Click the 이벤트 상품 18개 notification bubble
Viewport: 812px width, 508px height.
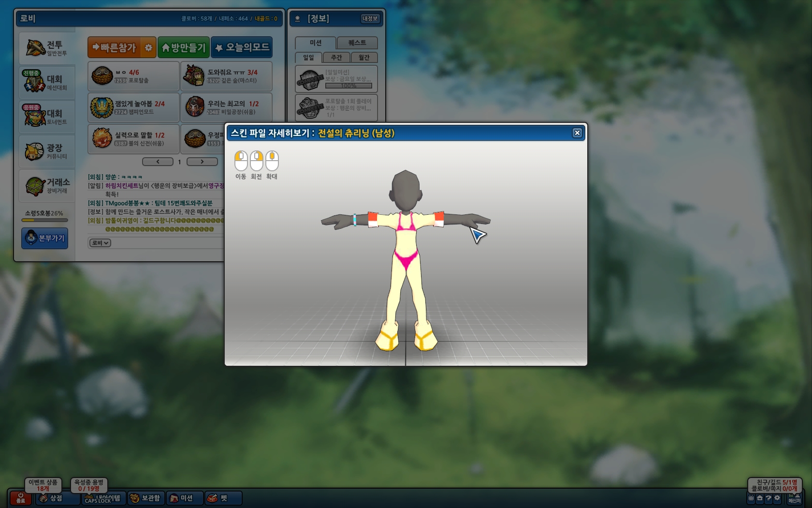tap(43, 485)
